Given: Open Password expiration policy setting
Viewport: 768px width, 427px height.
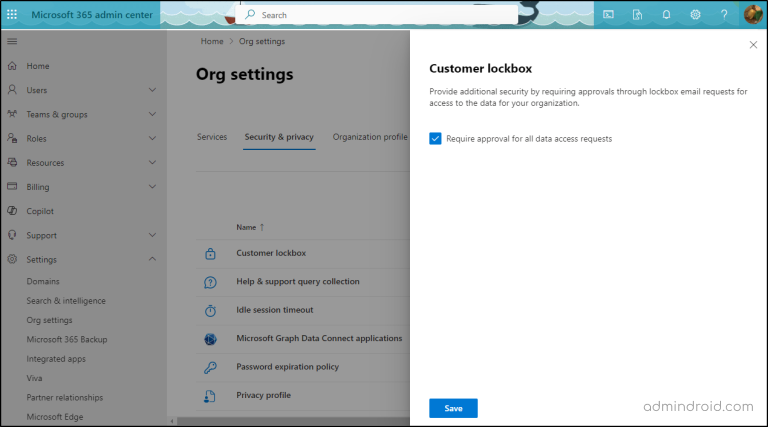Looking at the screenshot, I should tap(288, 366).
